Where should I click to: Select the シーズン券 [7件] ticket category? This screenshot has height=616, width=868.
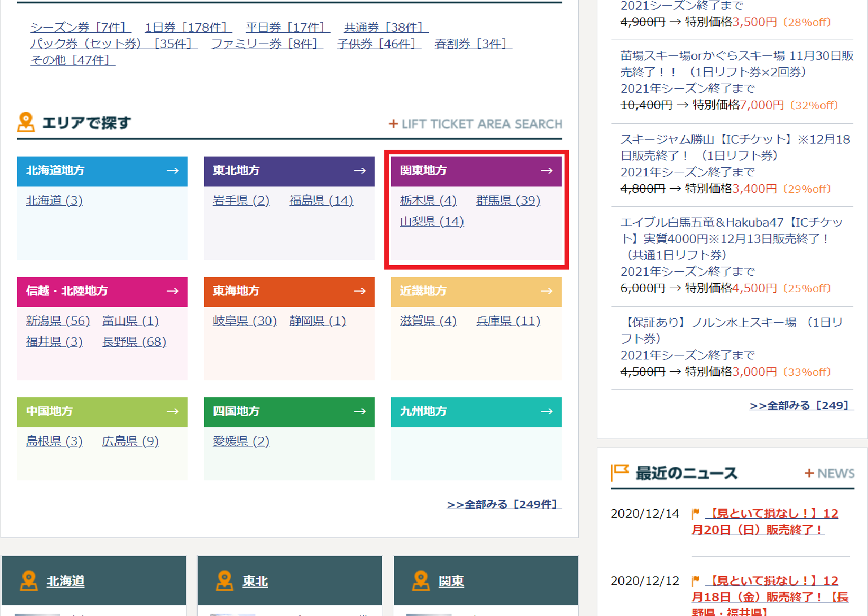tap(80, 27)
